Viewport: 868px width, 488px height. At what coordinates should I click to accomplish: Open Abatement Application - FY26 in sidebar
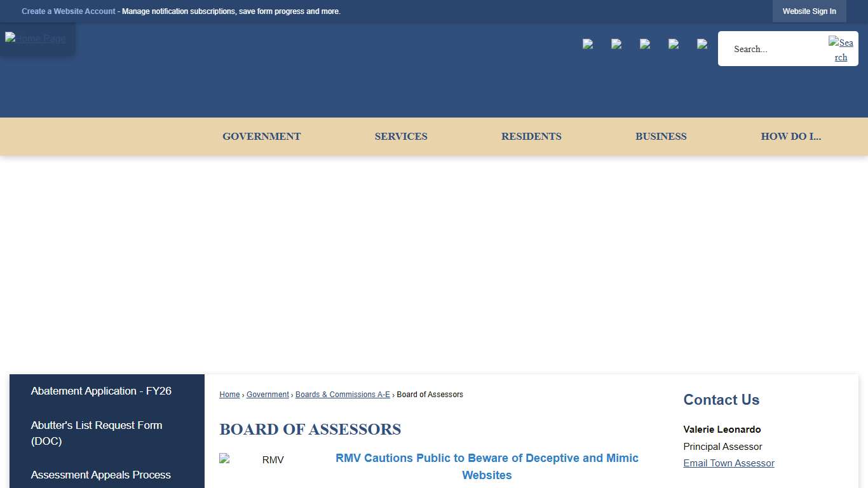click(x=101, y=391)
